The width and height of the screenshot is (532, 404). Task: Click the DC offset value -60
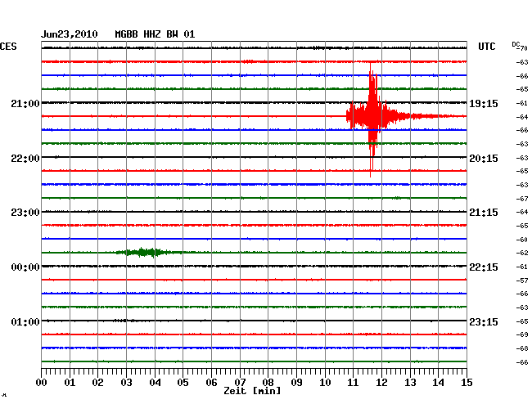point(522,240)
